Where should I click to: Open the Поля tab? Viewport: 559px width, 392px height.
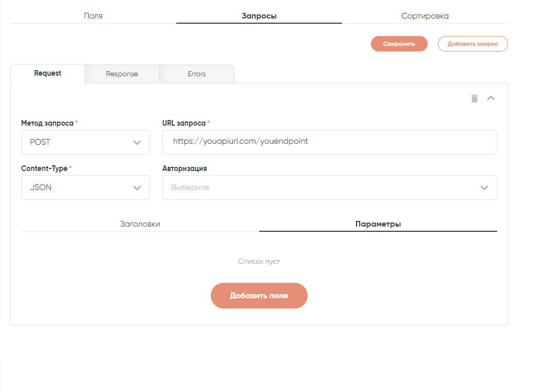pos(93,16)
